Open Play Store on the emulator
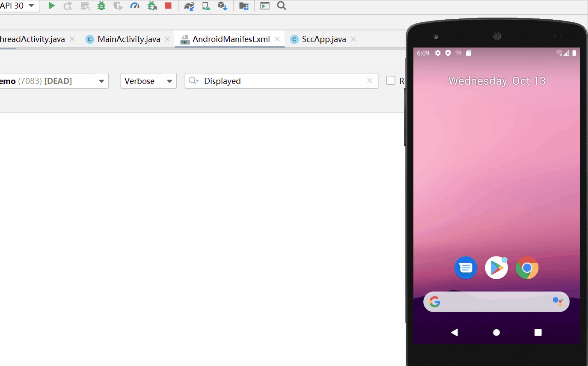Viewport: 588px width, 366px height. (x=496, y=268)
